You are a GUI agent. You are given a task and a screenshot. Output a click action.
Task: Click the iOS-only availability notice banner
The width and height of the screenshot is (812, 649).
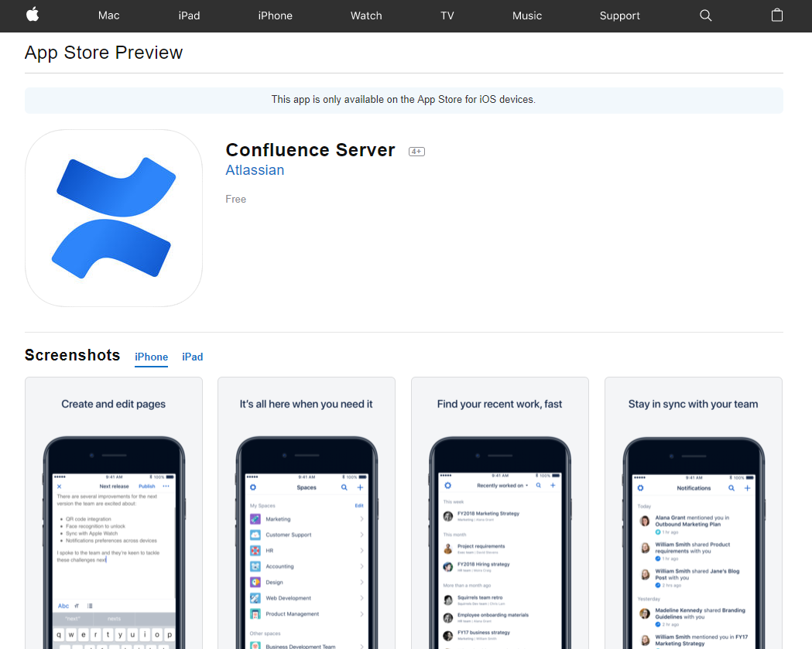click(x=404, y=100)
